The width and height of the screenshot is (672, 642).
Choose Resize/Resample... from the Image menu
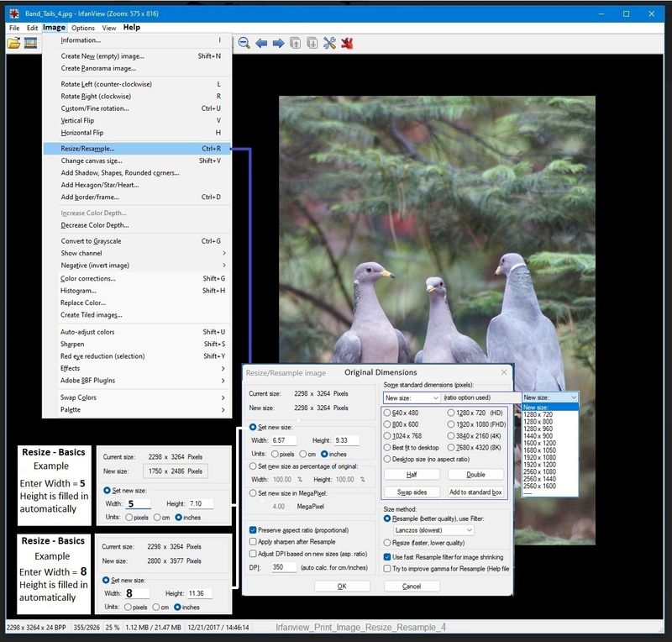(137, 149)
